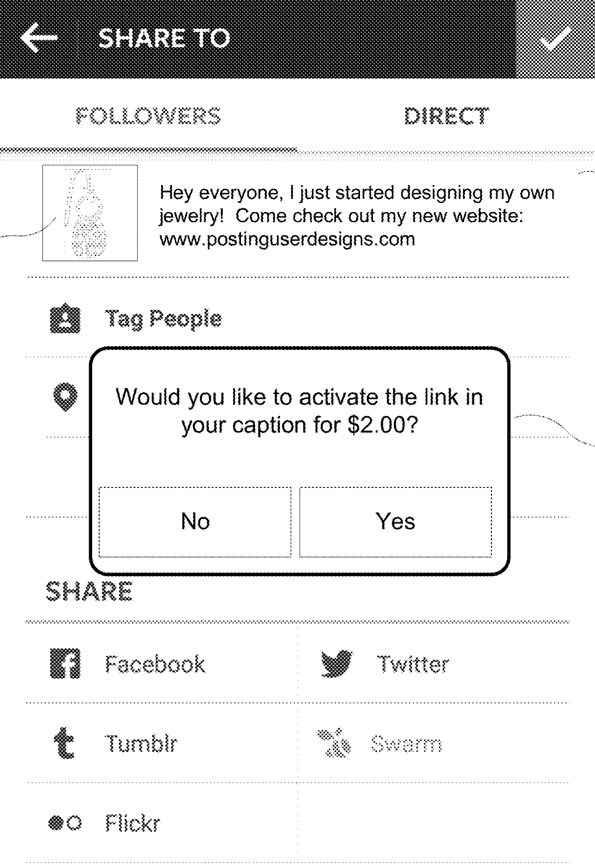The height and width of the screenshot is (868, 595).
Task: Enable sharing to Twitter
Action: pyautogui.click(x=413, y=663)
